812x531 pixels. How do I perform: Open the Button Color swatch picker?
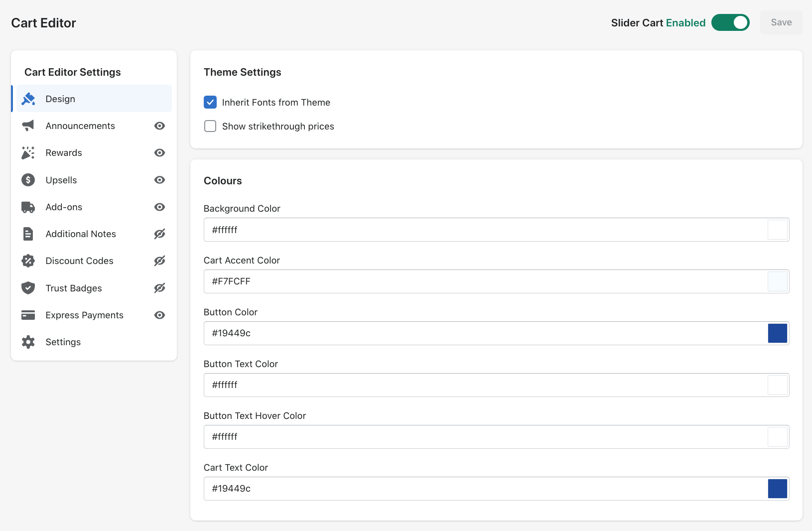click(777, 333)
